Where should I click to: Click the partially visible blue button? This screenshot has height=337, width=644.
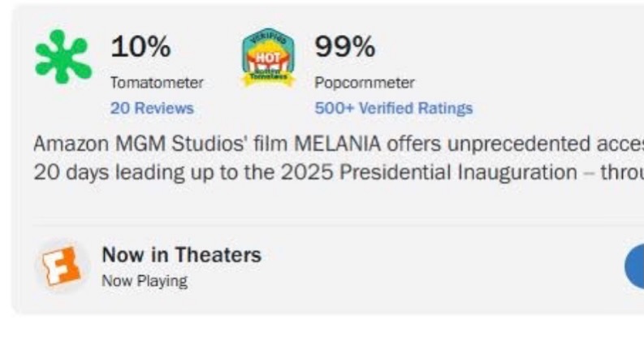click(x=634, y=266)
